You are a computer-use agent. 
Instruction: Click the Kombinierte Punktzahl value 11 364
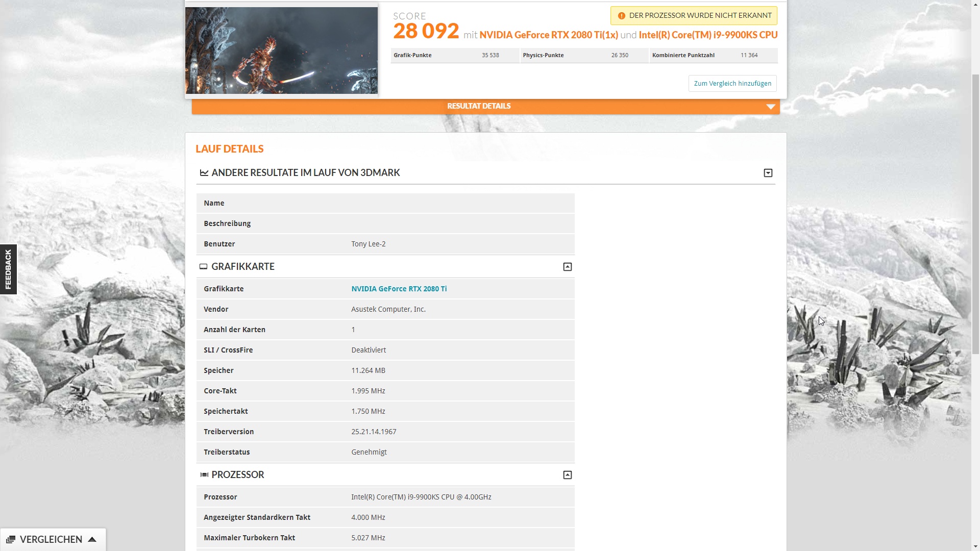[x=749, y=55]
